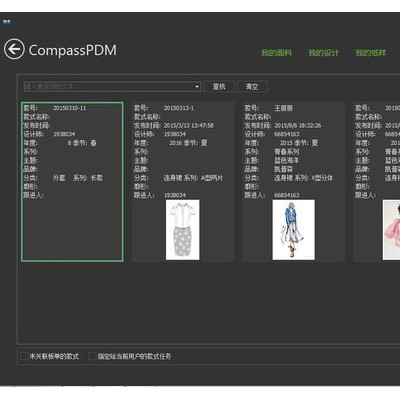The height and width of the screenshot is (400, 400).
Task: Click the circled back arrow beside CompassPDM
Action: coord(14,49)
